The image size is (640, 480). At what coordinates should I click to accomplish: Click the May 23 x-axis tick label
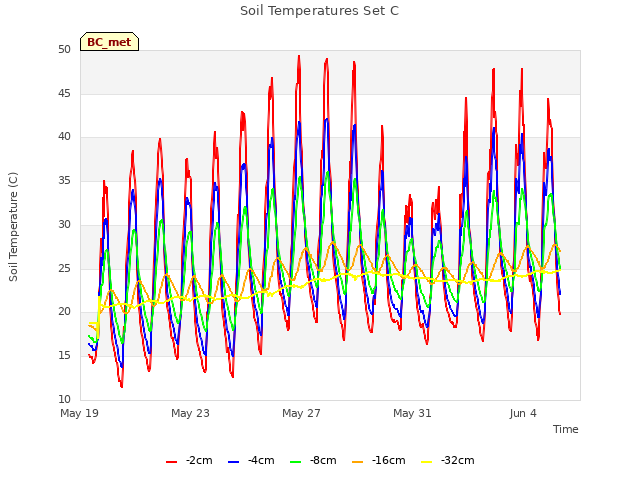click(190, 413)
